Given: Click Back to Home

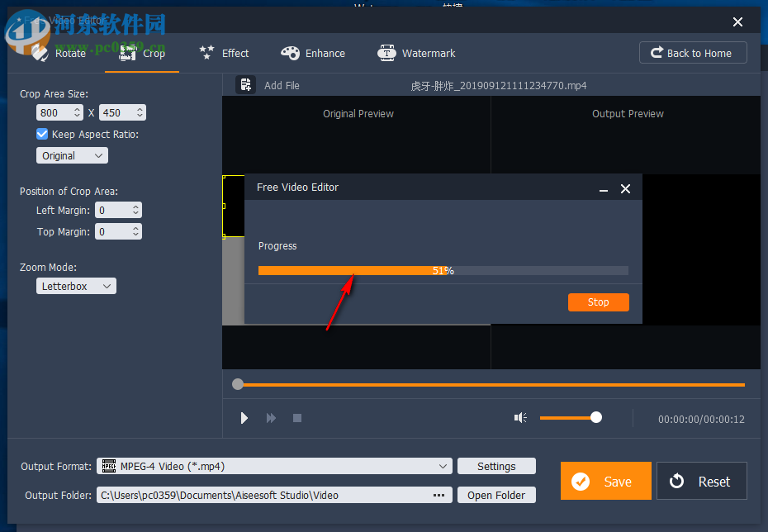Looking at the screenshot, I should (693, 52).
